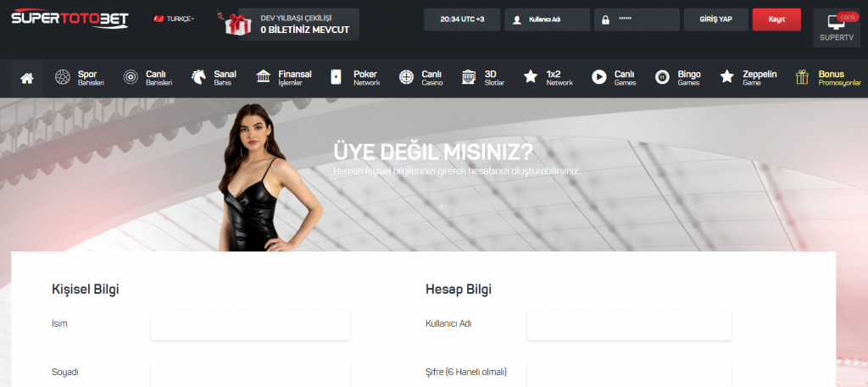Click the gift box raffle icon
This screenshot has height=387, width=868.
[x=237, y=25]
